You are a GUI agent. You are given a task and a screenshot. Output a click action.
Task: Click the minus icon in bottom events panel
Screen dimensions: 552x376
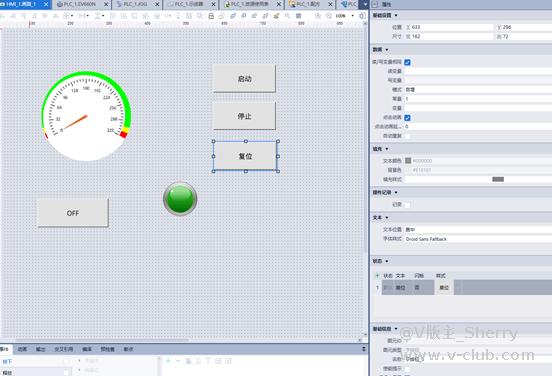(x=178, y=361)
